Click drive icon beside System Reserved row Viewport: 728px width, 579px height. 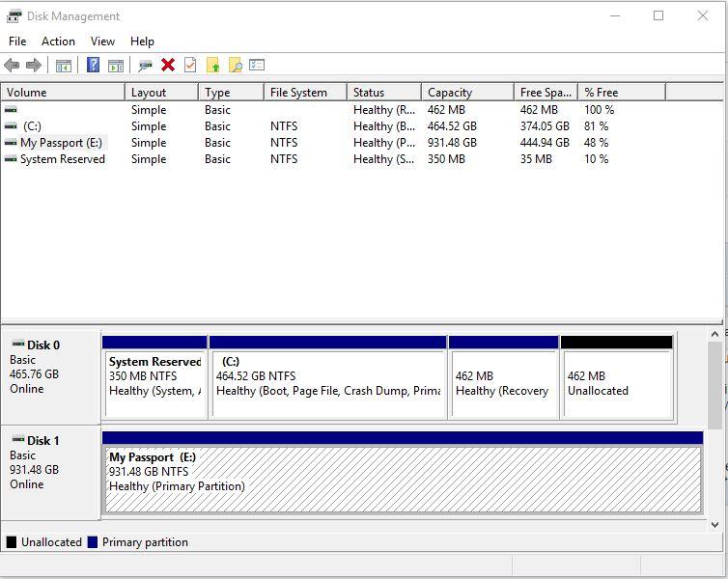coord(11,159)
